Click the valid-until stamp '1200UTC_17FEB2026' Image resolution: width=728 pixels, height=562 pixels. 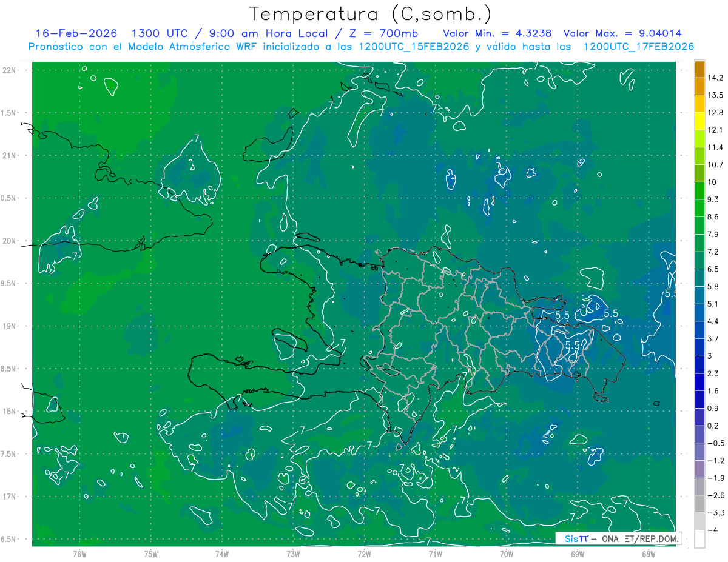(x=638, y=47)
